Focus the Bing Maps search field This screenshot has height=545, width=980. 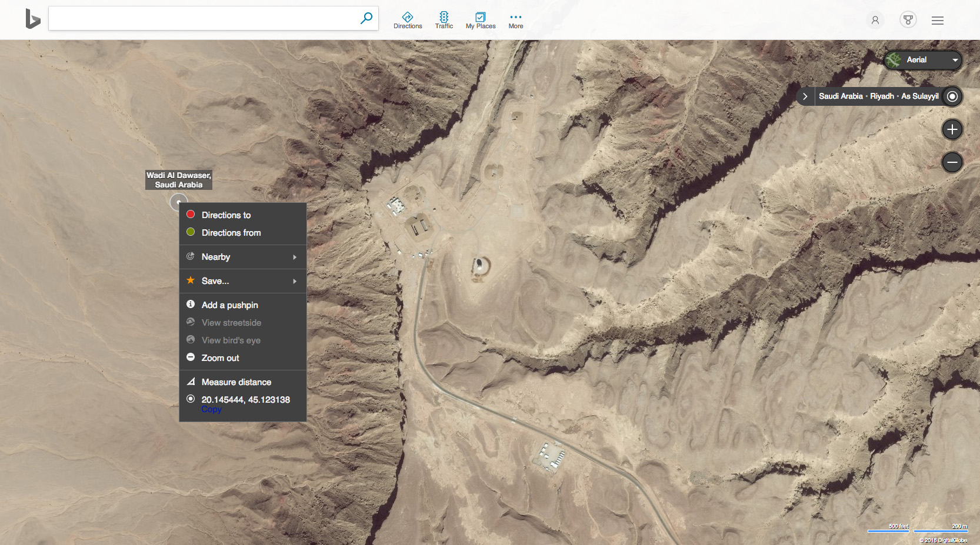pyautogui.click(x=203, y=19)
